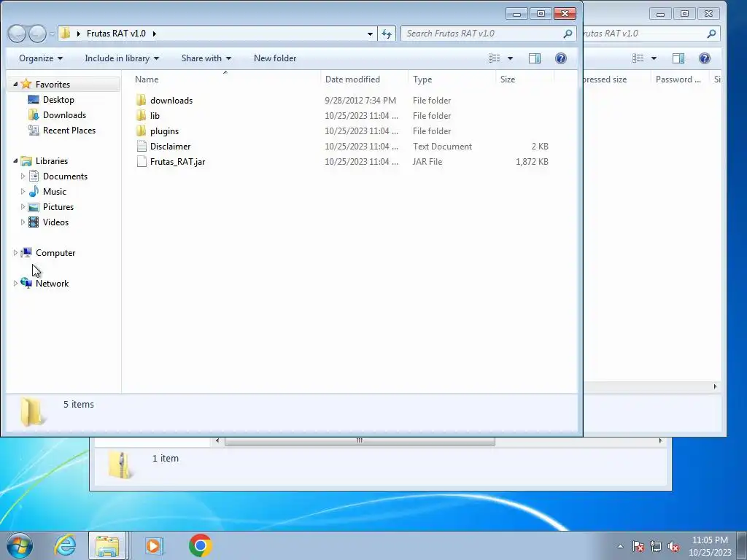Open the Share with menu

206,58
